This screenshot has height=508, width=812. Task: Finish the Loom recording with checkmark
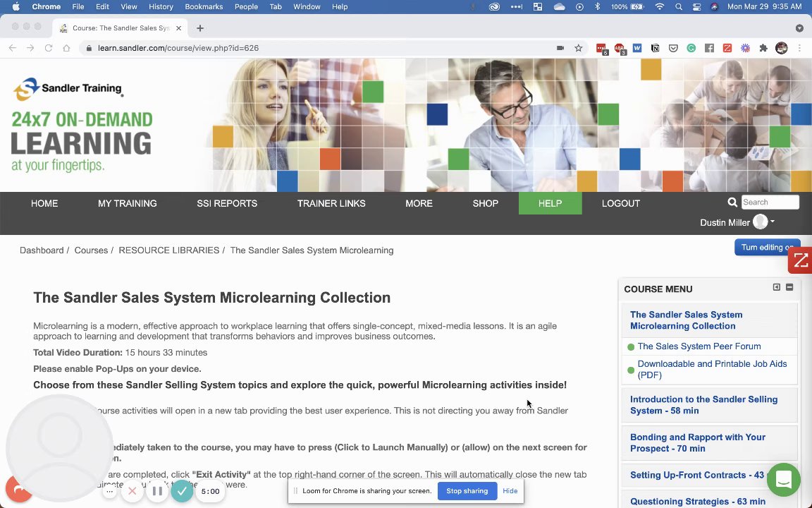click(183, 491)
